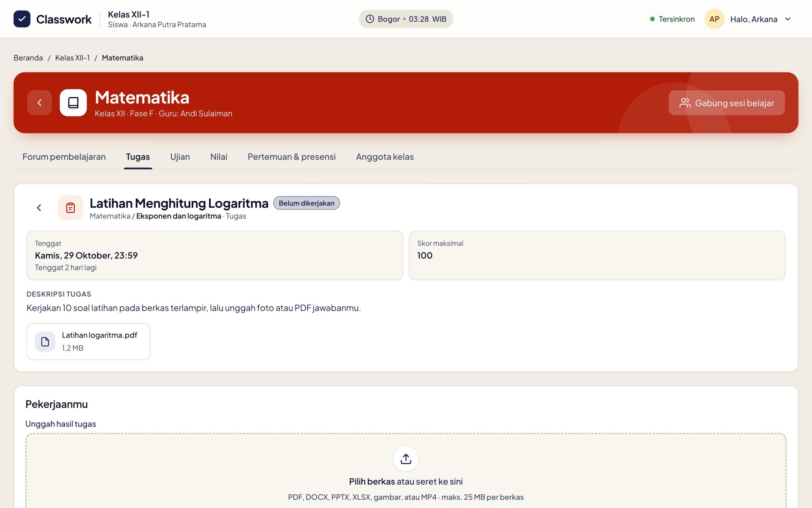Click the Matematika book icon
The image size is (812, 508).
tap(73, 103)
